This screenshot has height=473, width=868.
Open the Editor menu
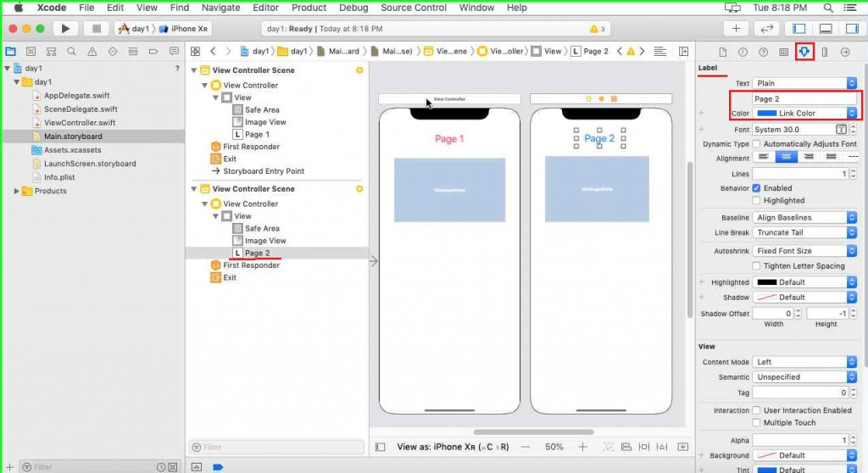tap(265, 8)
